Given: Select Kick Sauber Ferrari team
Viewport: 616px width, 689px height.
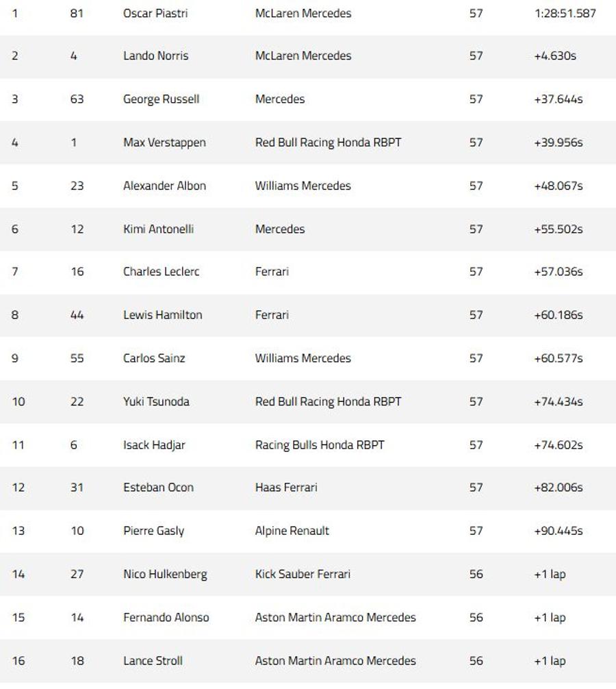Looking at the screenshot, I should pyautogui.click(x=303, y=575).
